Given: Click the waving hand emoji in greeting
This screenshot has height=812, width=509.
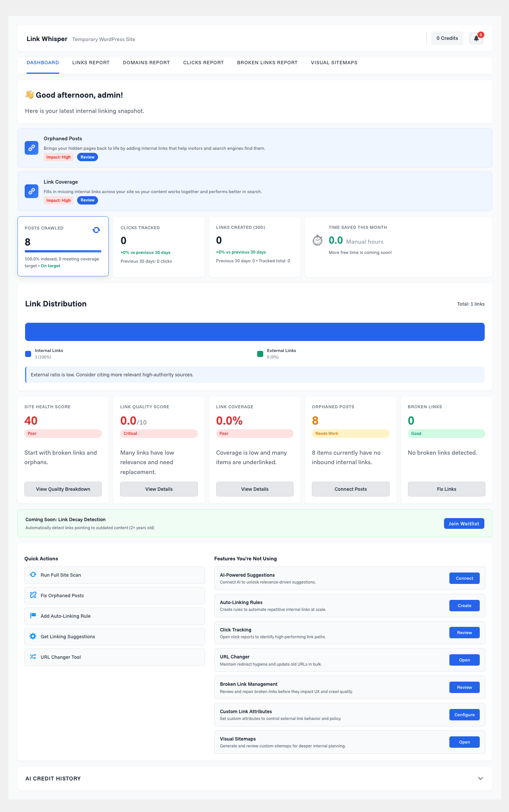Looking at the screenshot, I should click(30, 95).
